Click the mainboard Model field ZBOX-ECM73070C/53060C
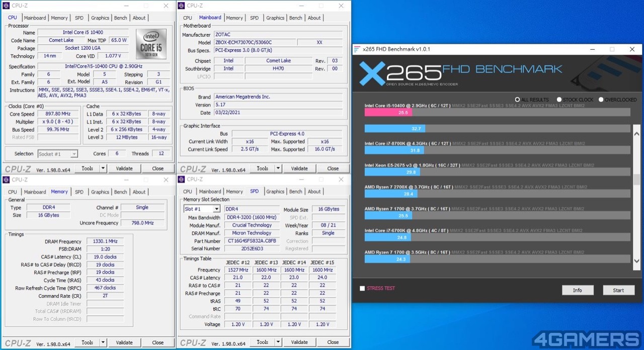 click(x=254, y=43)
